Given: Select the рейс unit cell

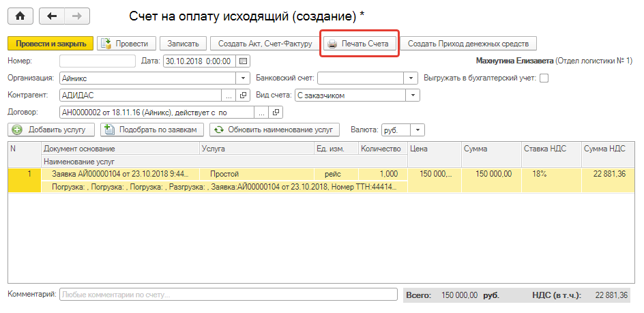Looking at the screenshot, I should [x=336, y=174].
